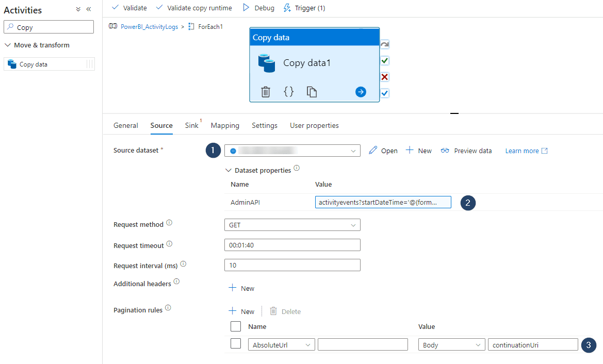Delete the Copy data1 activity via trash icon
The width and height of the screenshot is (603, 364).
[266, 92]
